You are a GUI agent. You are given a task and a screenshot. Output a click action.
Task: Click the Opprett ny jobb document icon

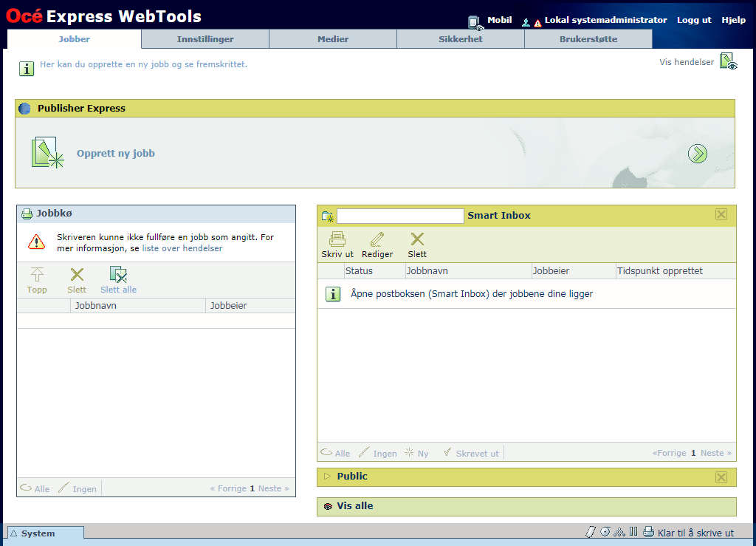pos(47,153)
